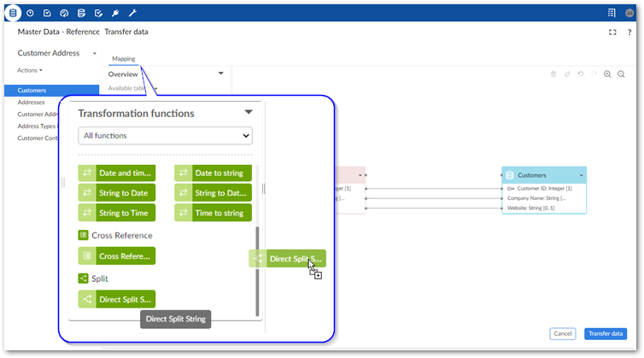Select Customers in the left table list
The image size is (644, 358).
pyautogui.click(x=32, y=90)
